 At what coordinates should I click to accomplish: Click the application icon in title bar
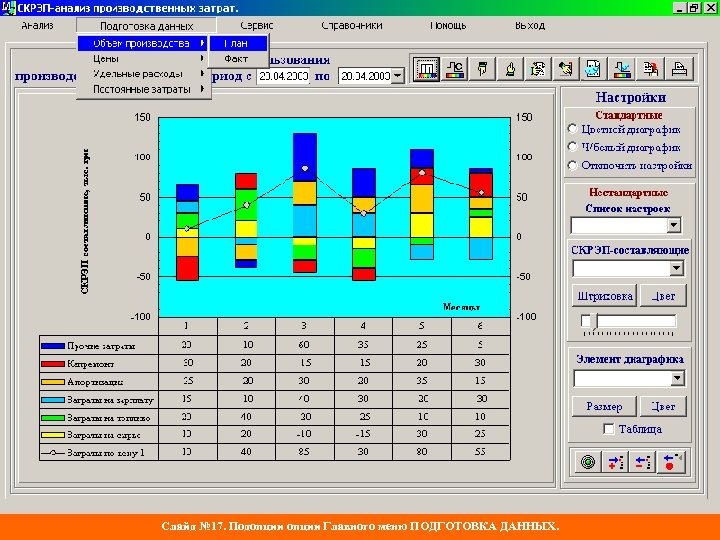[8, 8]
